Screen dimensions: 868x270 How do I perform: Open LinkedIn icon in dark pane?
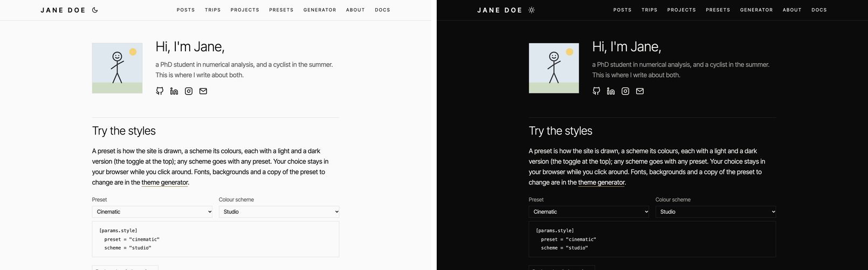click(611, 91)
